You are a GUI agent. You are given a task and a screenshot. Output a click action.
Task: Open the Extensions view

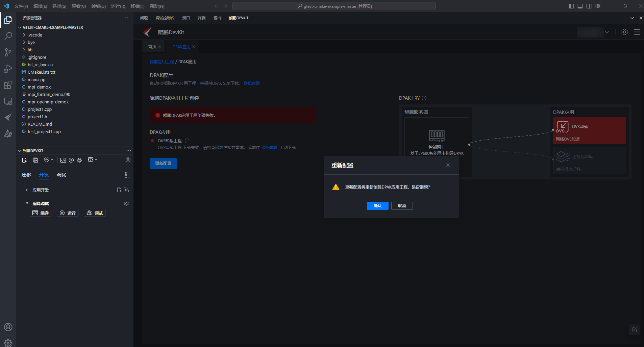[x=8, y=85]
